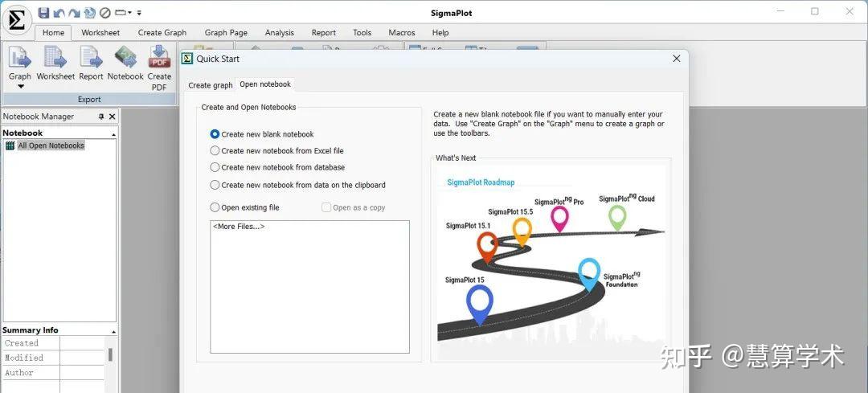Select the Home ribbon tab
This screenshot has height=393, width=868.
(x=53, y=33)
